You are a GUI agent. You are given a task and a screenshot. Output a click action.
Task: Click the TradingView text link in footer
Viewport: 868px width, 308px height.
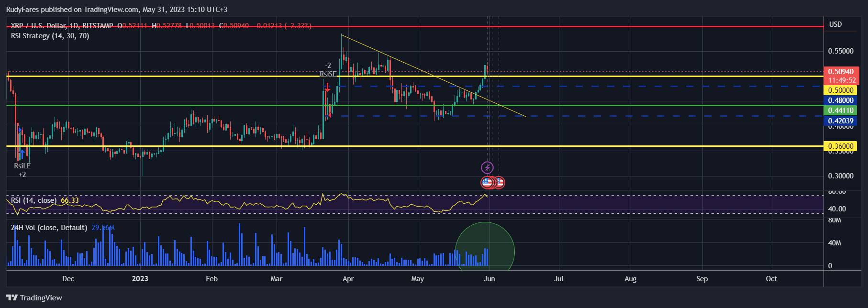[x=41, y=297]
